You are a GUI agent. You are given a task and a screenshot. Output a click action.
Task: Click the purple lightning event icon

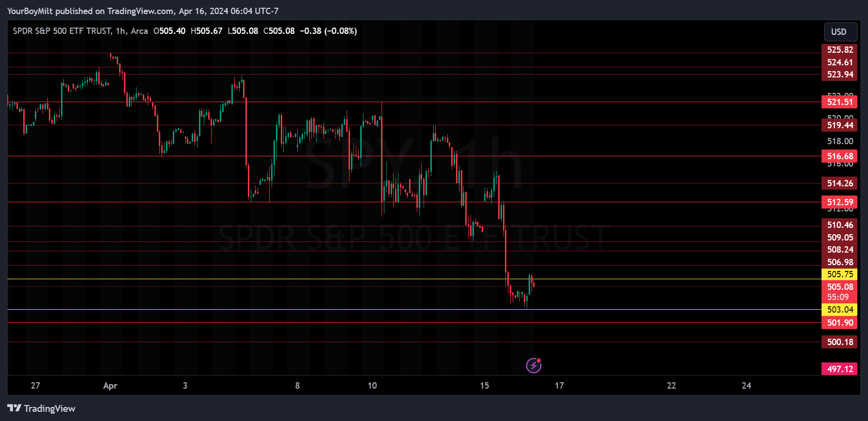pyautogui.click(x=533, y=365)
